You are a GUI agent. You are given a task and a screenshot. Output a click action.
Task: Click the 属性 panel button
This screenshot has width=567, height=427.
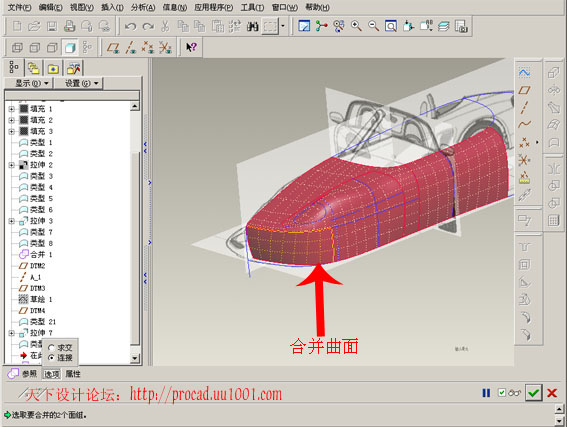click(73, 374)
